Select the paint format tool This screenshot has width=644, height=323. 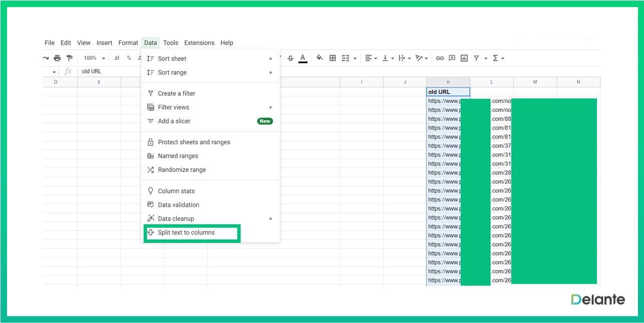click(70, 58)
